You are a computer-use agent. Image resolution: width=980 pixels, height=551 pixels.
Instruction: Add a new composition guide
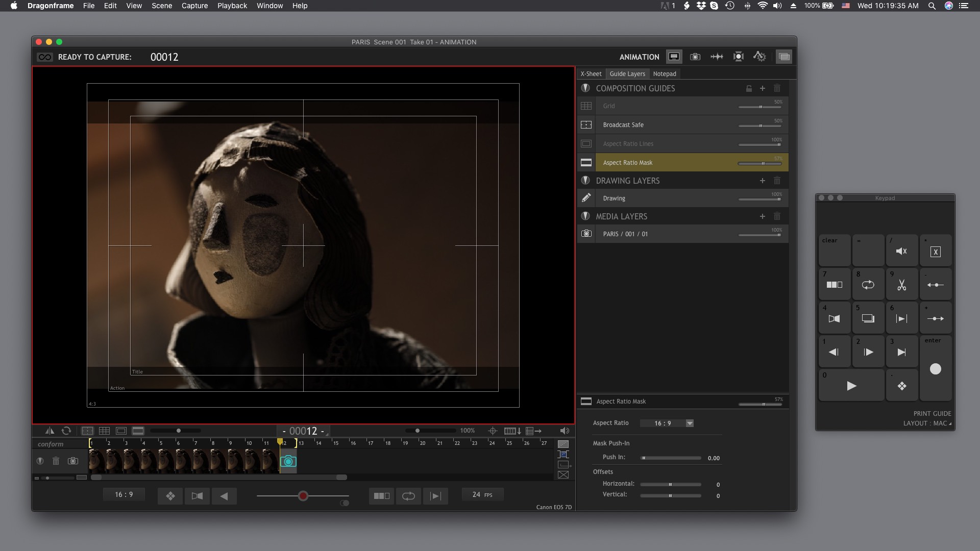763,88
